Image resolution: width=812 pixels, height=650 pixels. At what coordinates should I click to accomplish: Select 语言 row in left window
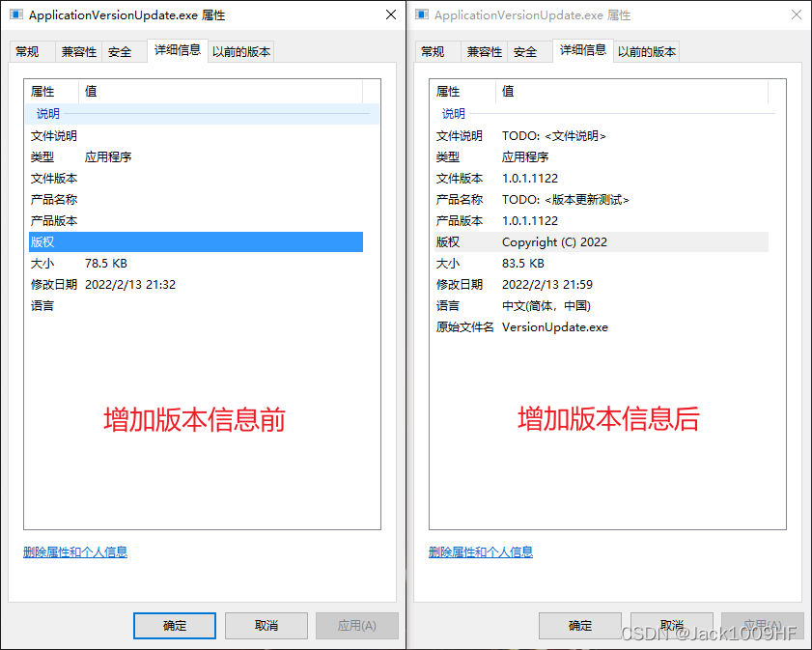196,305
